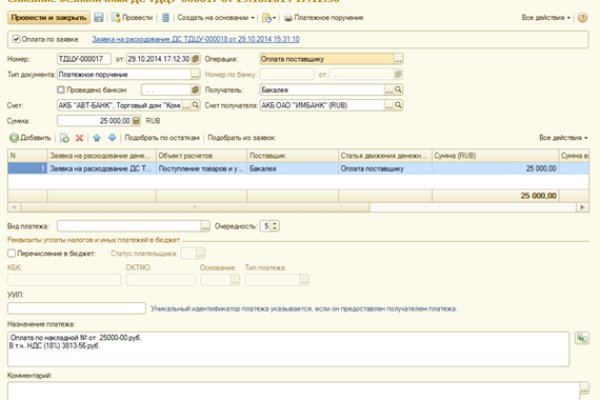Viewport: 600px width, 400px height.
Task: Check the Перечисление в бюджет checkbox
Action: coord(13,253)
